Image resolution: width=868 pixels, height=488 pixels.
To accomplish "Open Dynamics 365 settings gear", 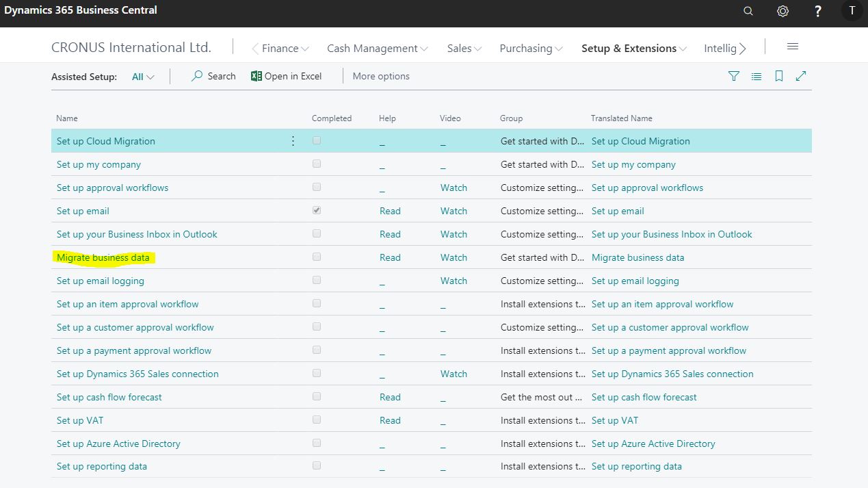I will [x=782, y=11].
